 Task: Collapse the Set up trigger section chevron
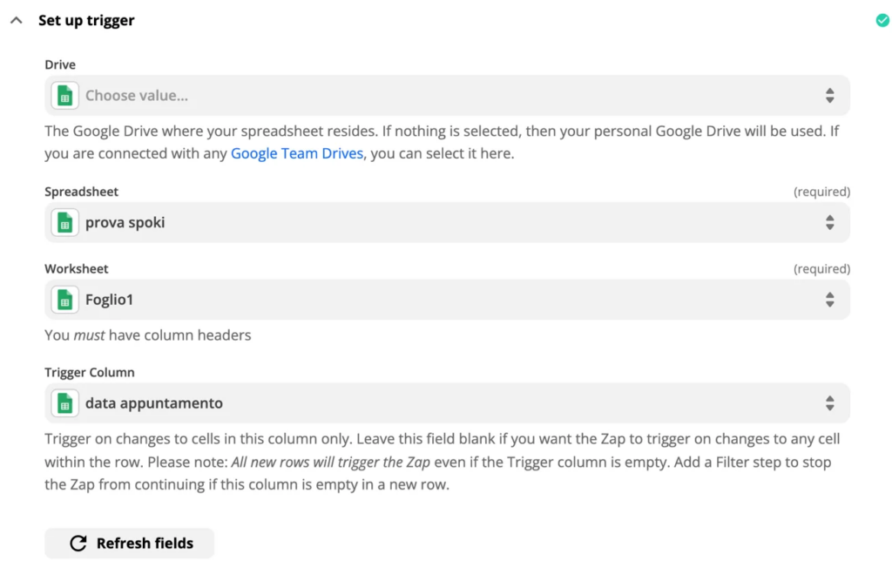(x=16, y=20)
